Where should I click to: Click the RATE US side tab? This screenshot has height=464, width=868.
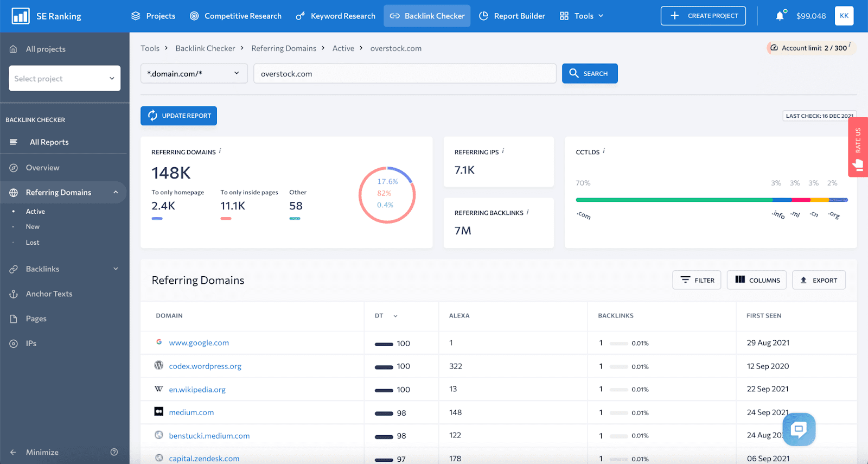[858, 147]
